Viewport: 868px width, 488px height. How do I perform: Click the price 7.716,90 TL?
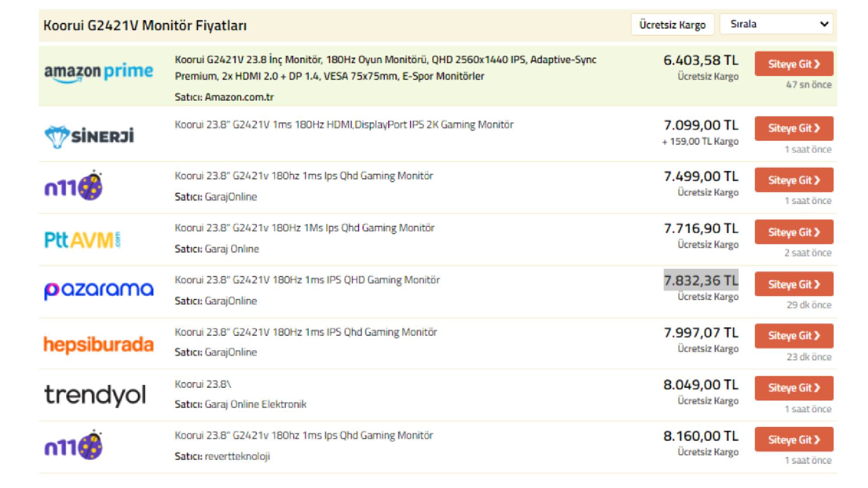(x=701, y=229)
